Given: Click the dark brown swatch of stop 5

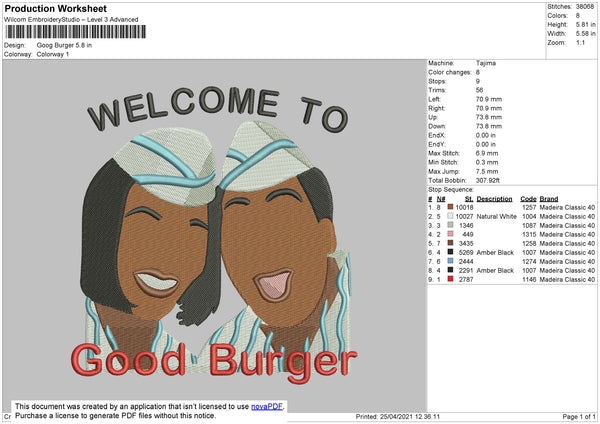Looking at the screenshot, I should (450, 243).
